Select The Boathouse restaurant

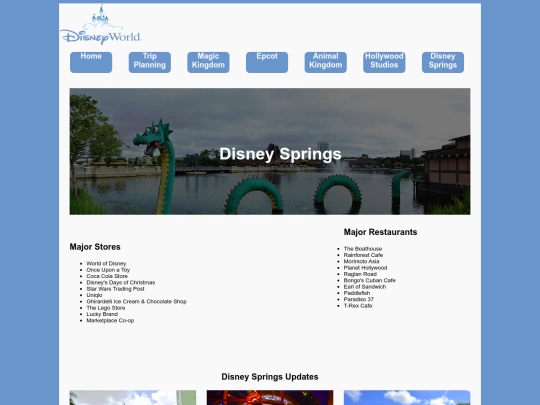pyautogui.click(x=363, y=249)
